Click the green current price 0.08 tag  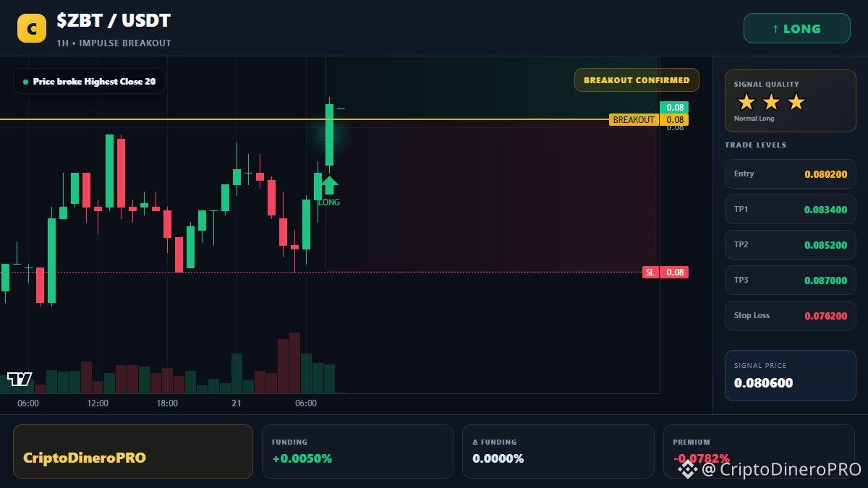pyautogui.click(x=674, y=108)
